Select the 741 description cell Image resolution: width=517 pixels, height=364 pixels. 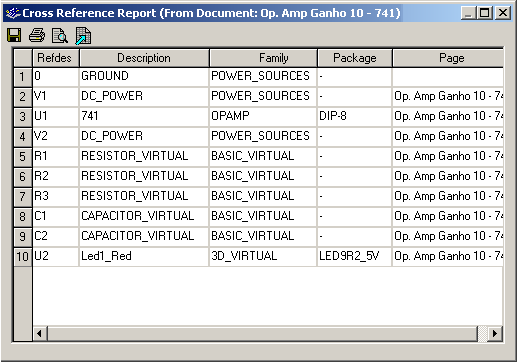coord(144,117)
